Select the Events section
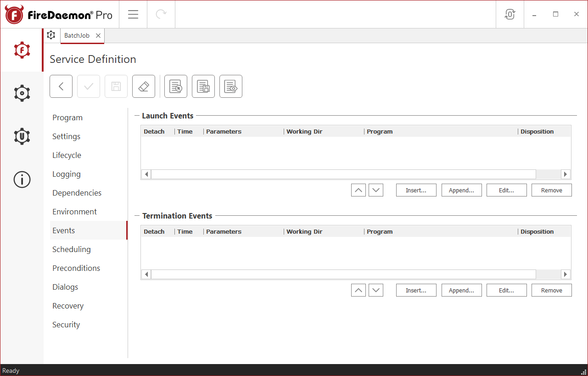 (x=88, y=230)
